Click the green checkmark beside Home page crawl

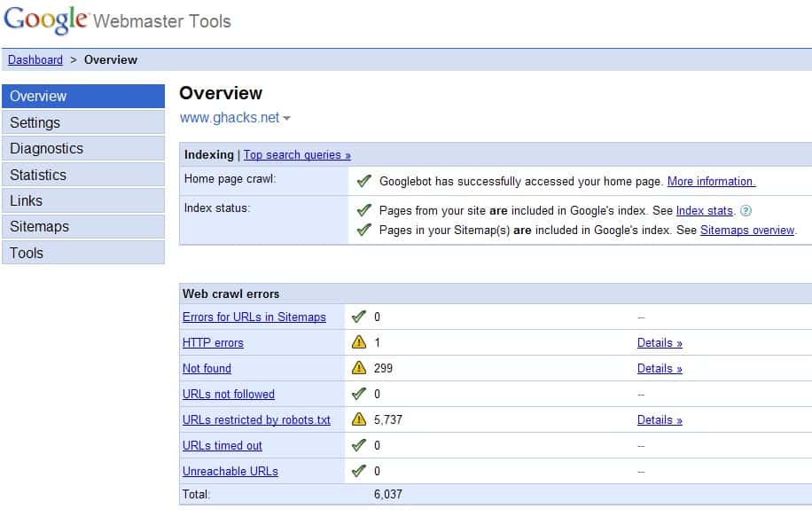[364, 181]
